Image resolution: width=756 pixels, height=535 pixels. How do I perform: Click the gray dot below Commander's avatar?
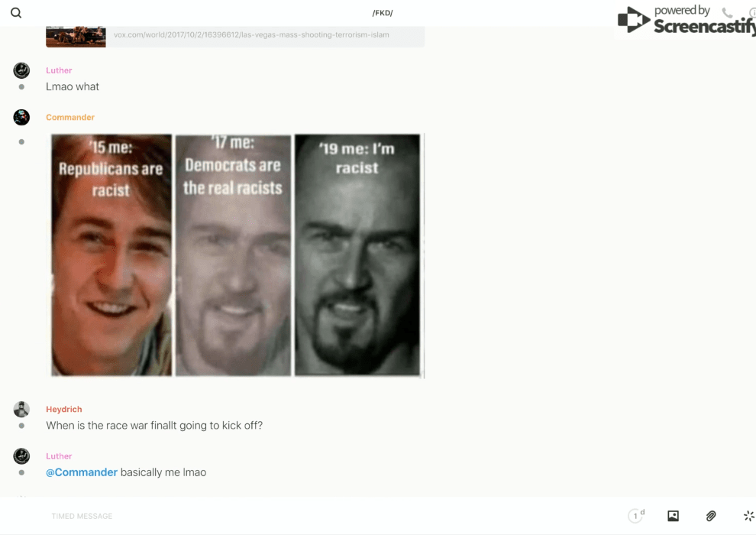click(21, 142)
